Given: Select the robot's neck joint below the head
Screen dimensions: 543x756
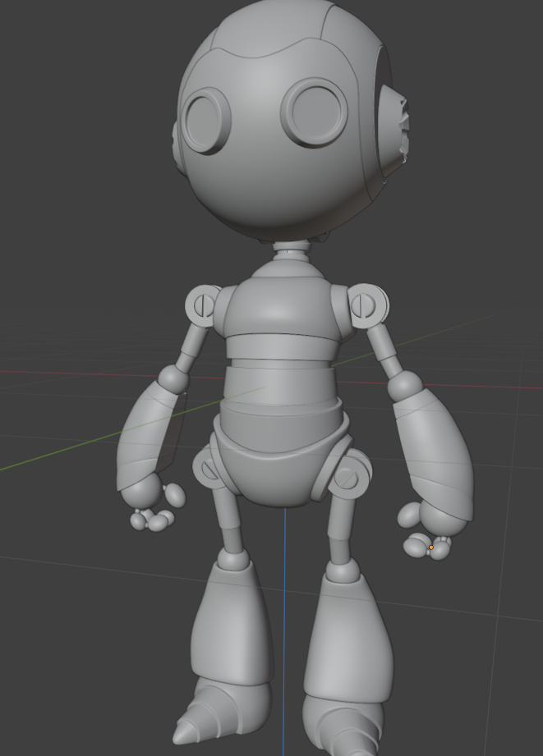Looking at the screenshot, I should [292, 250].
